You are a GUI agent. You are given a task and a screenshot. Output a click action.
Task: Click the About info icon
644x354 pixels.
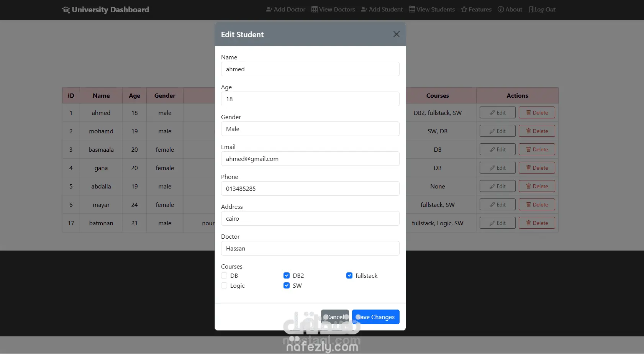point(501,9)
